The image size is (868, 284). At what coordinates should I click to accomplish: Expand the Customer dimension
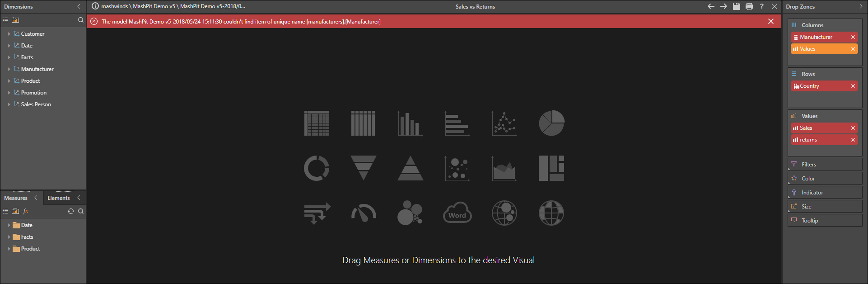9,34
